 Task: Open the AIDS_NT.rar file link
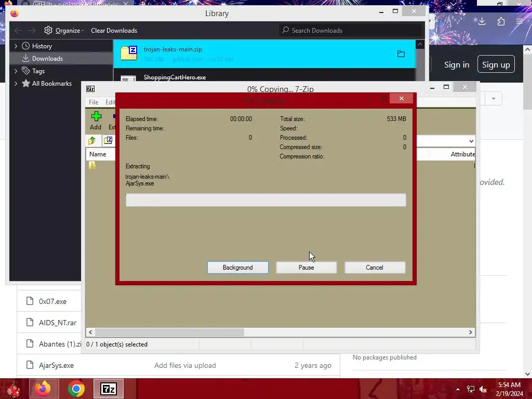pyautogui.click(x=57, y=323)
